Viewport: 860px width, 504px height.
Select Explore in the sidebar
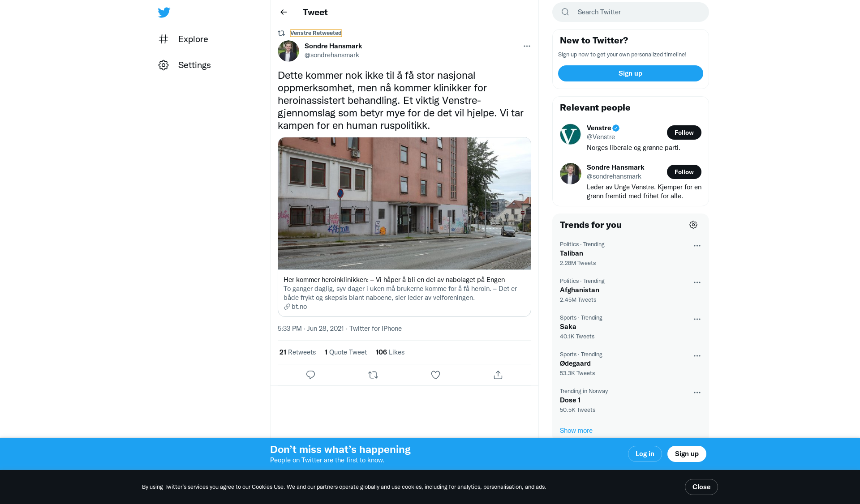coord(183,39)
